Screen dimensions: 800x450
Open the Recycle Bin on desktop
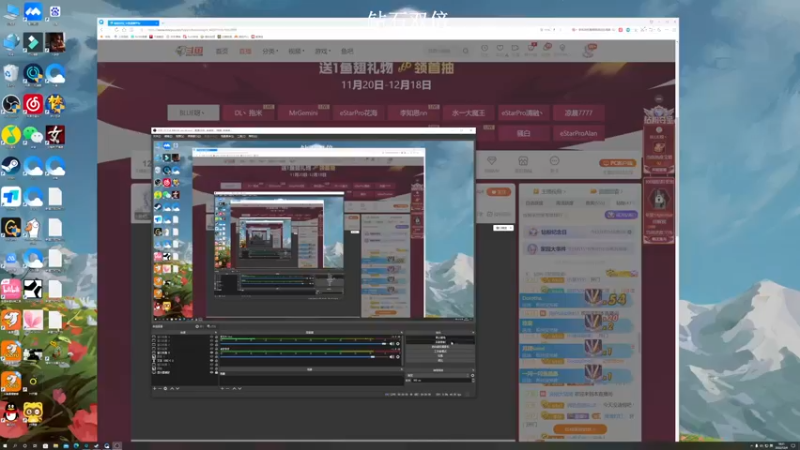[x=11, y=73]
